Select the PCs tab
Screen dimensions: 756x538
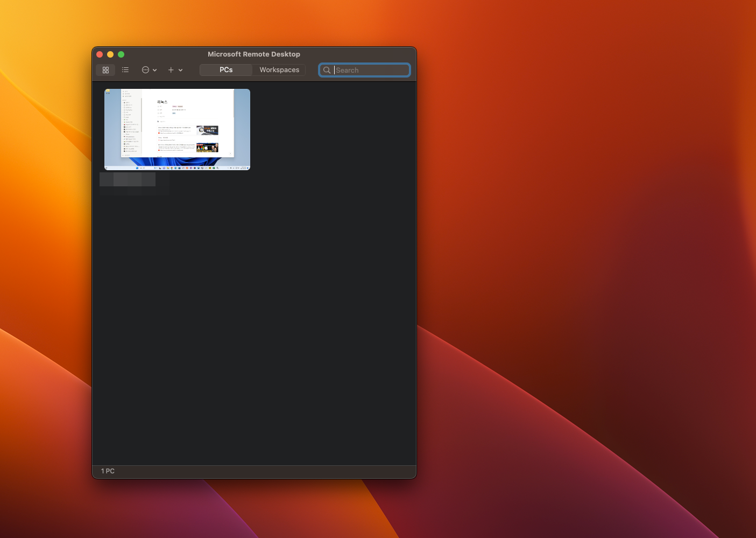pyautogui.click(x=226, y=70)
